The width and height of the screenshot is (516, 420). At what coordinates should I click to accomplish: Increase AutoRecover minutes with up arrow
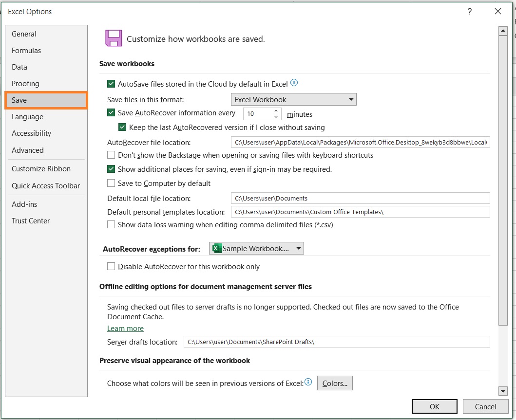tap(276, 111)
